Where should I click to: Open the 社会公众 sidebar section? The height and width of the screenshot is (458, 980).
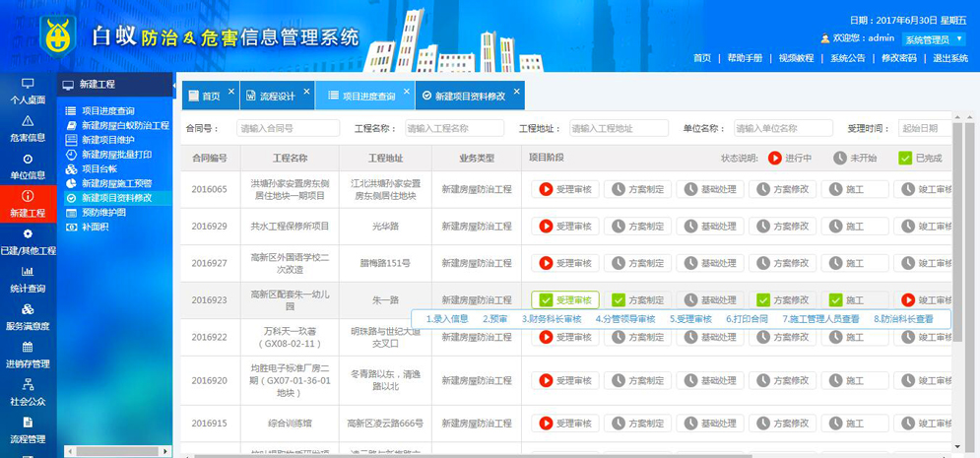pyautogui.click(x=28, y=393)
